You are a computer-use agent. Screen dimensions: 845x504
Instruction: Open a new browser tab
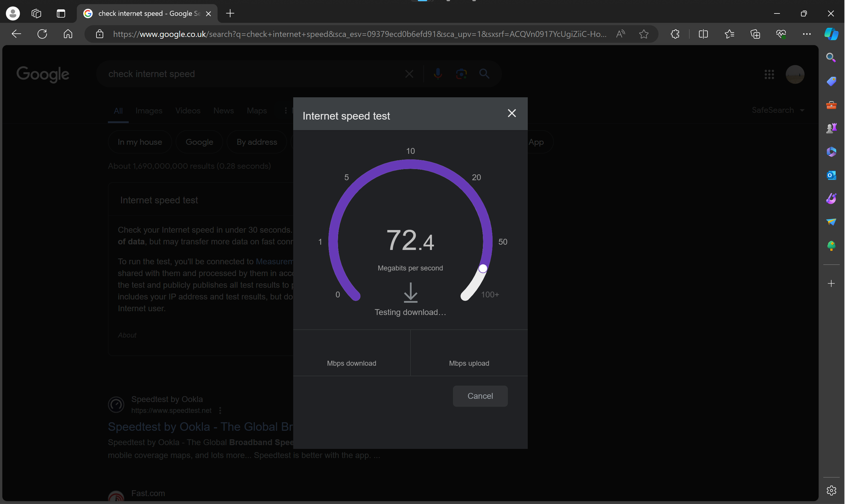click(x=230, y=13)
